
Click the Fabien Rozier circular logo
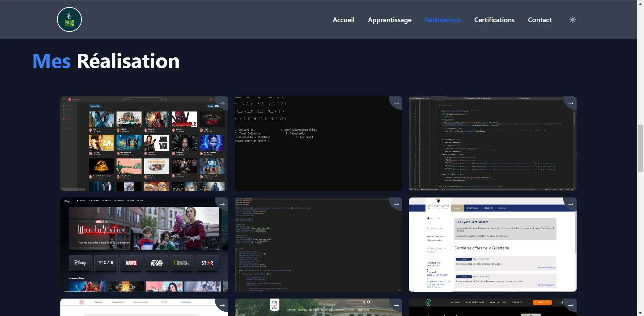69,19
